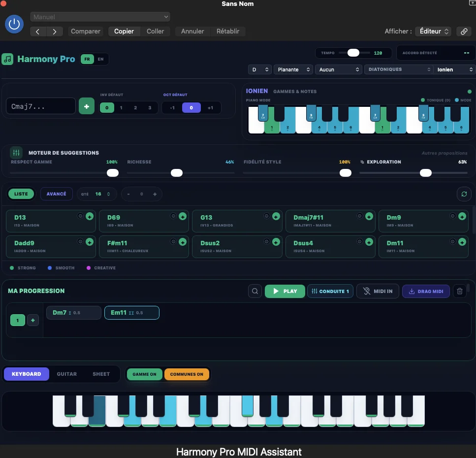Toggle COMMUNES ON button
Screen dimensions: 476x458
(x=187, y=374)
